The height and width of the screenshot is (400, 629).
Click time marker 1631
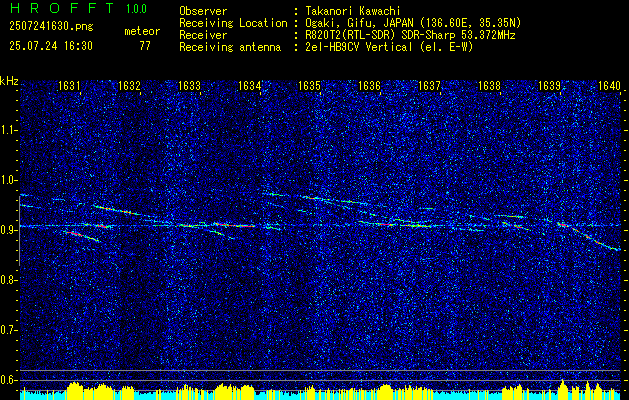point(69,85)
